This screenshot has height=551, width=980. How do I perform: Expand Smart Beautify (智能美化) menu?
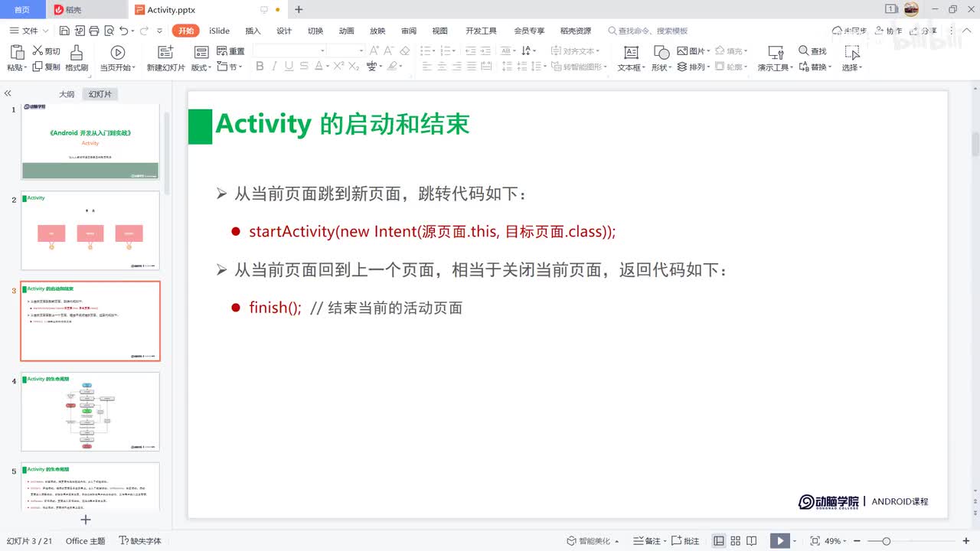point(593,541)
